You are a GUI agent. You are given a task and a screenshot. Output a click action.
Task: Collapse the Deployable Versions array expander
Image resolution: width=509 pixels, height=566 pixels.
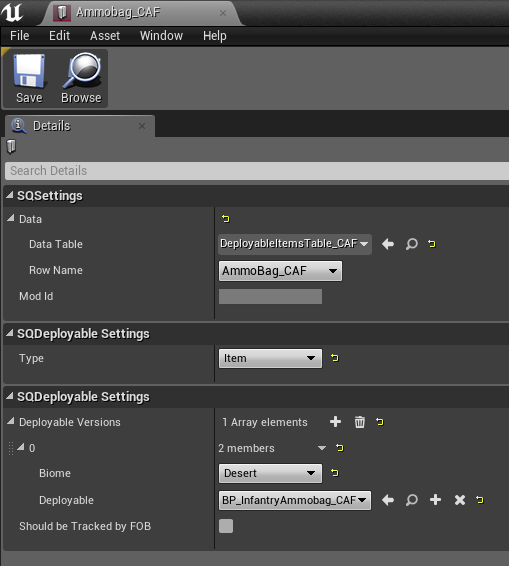[x=11, y=421]
